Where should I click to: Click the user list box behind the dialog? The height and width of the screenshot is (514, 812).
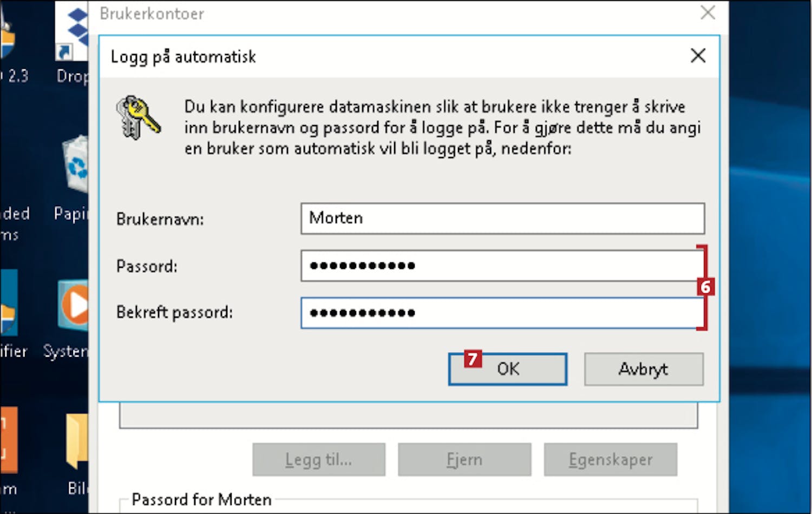408,415
